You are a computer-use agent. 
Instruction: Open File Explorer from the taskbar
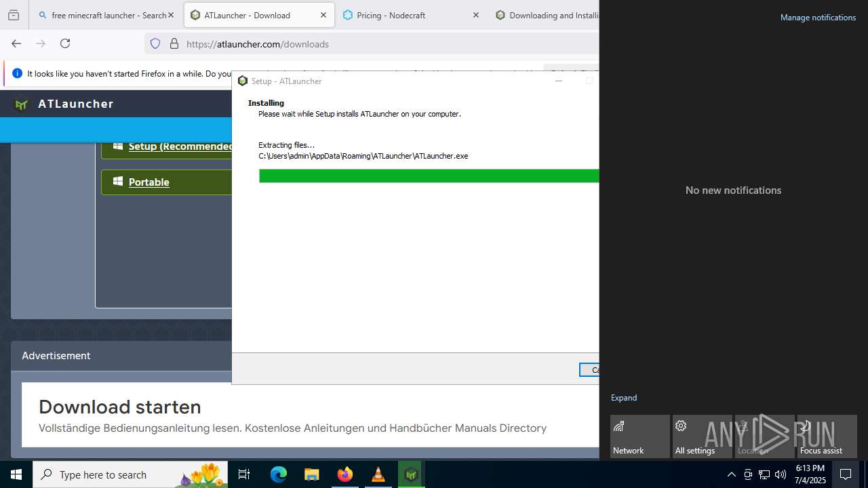pyautogui.click(x=311, y=474)
